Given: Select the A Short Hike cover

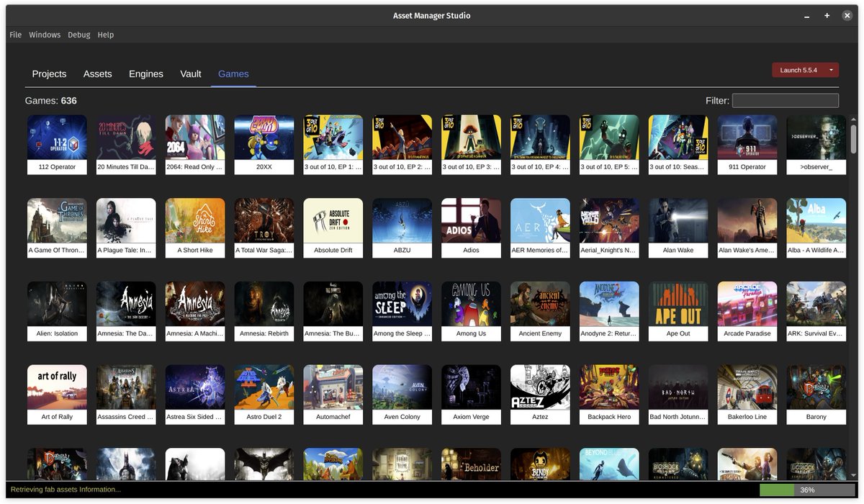Looking at the screenshot, I should click(x=195, y=220).
